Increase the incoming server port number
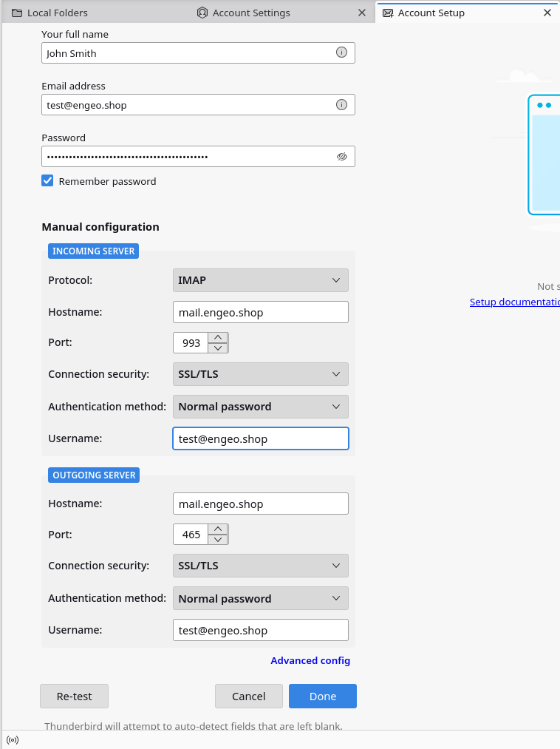The width and height of the screenshot is (560, 749). pos(218,338)
